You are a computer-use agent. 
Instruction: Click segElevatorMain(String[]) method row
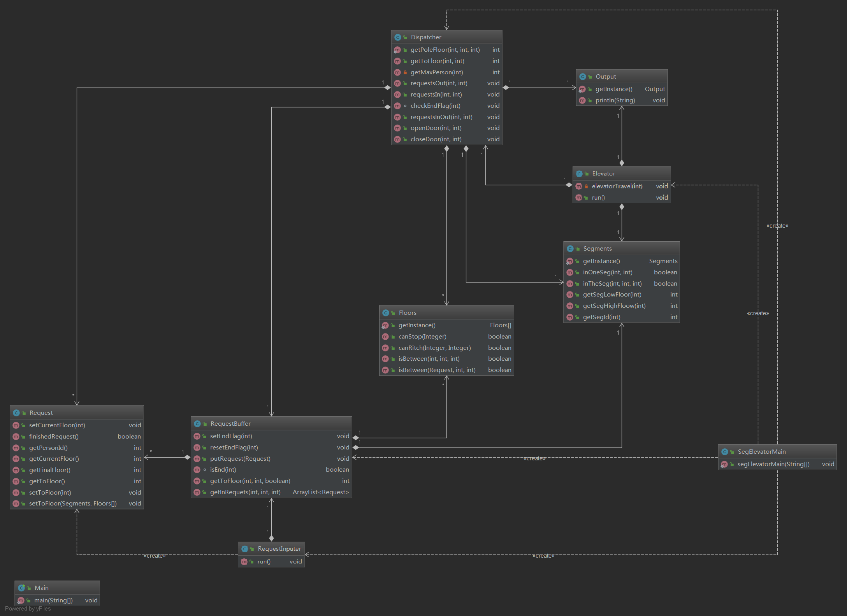tap(773, 464)
